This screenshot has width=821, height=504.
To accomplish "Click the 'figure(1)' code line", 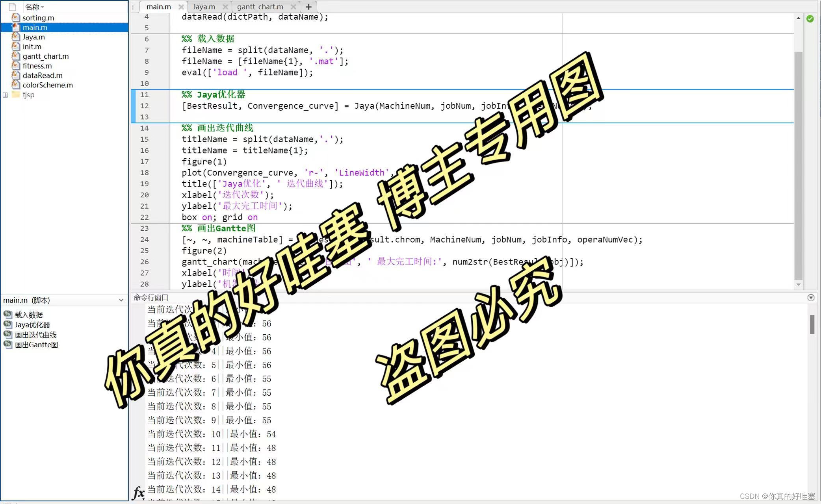I will pos(204,161).
